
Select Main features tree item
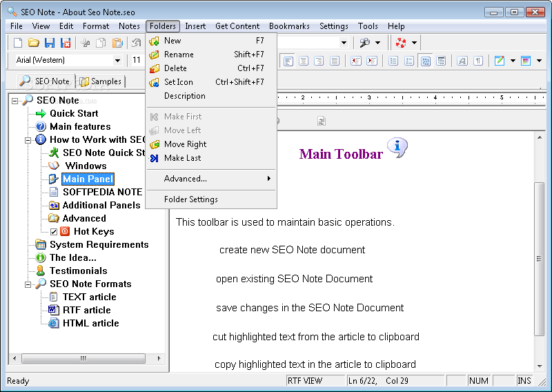[x=80, y=126]
